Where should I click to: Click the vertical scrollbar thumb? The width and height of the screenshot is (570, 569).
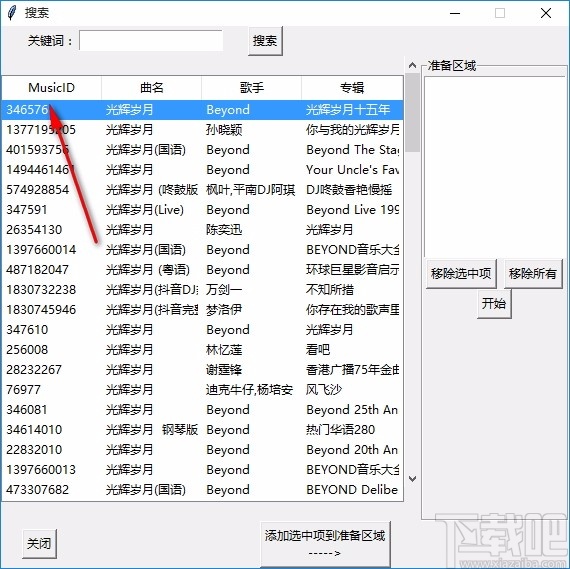(x=412, y=112)
